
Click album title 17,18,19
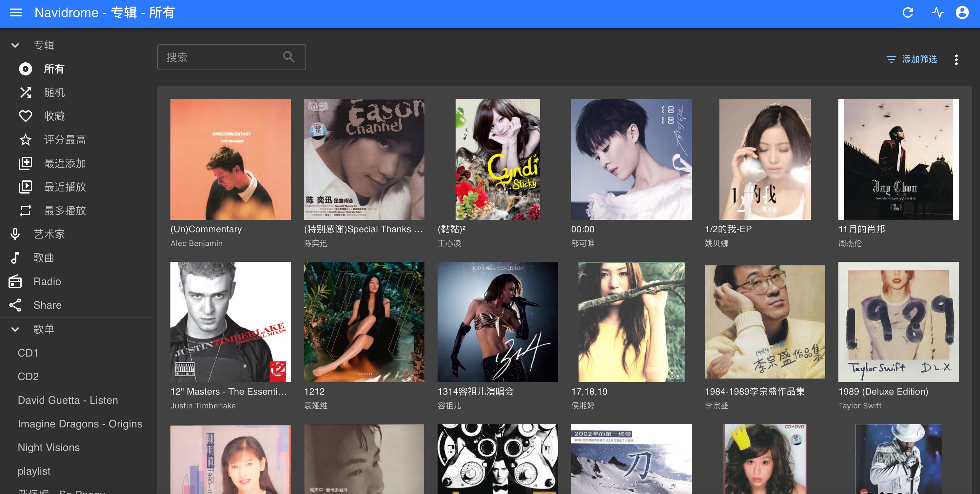(x=589, y=392)
